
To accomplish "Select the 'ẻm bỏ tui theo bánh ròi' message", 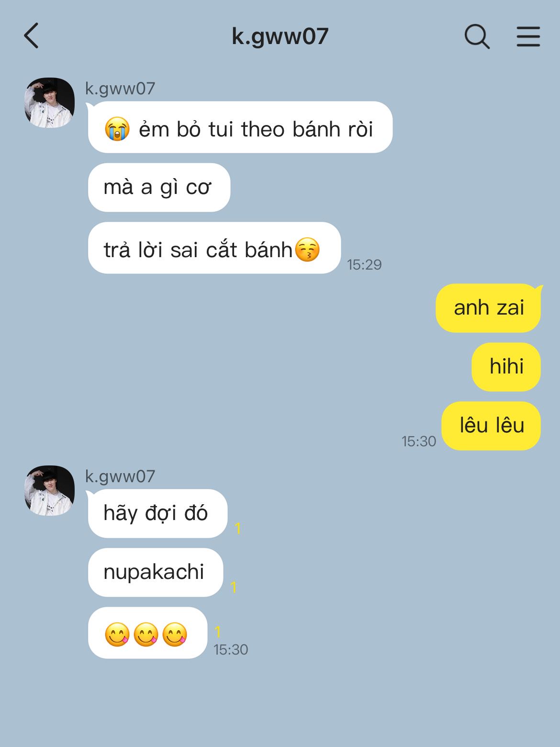I will pos(240,127).
